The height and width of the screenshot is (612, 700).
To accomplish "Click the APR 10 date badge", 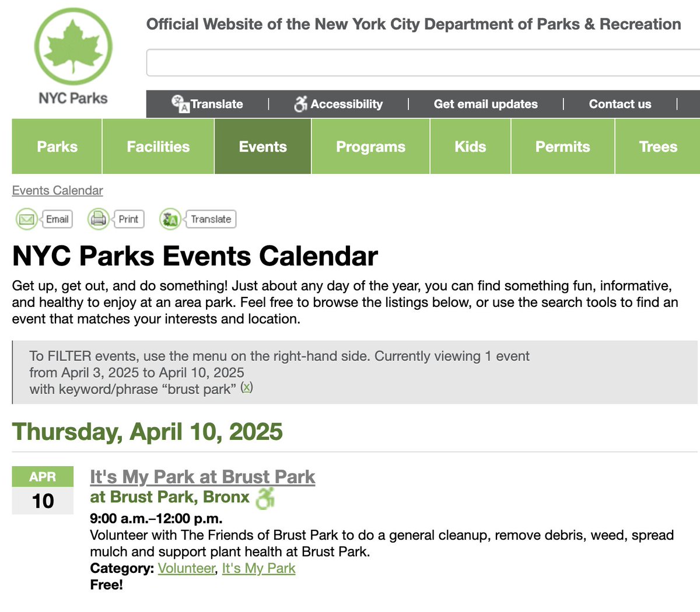I will click(43, 490).
